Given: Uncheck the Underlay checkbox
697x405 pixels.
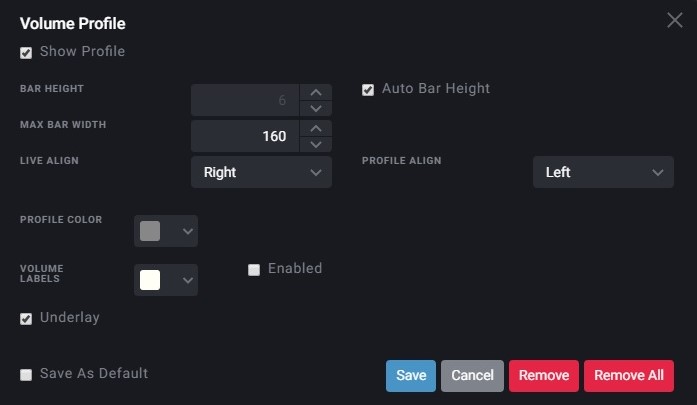Looking at the screenshot, I should point(26,319).
